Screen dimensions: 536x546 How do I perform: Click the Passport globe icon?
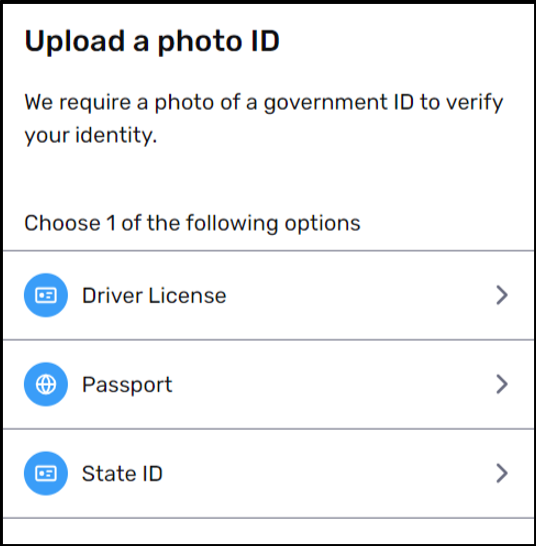pos(46,384)
